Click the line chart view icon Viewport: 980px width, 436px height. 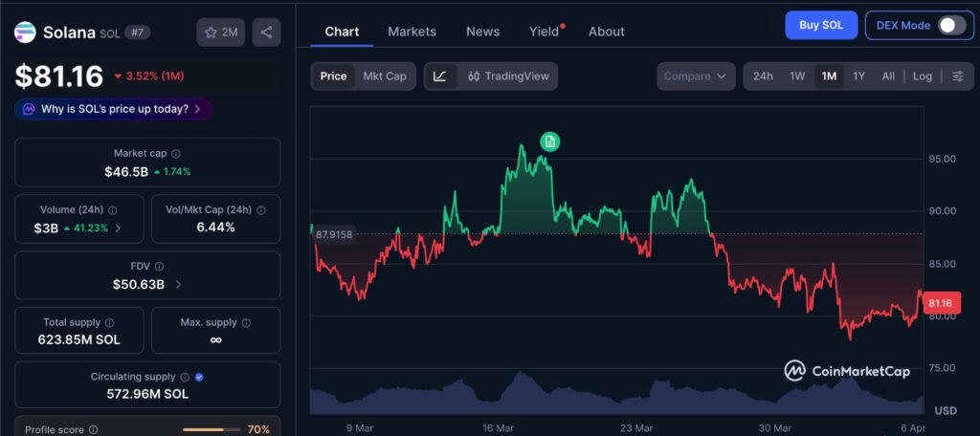tap(440, 76)
